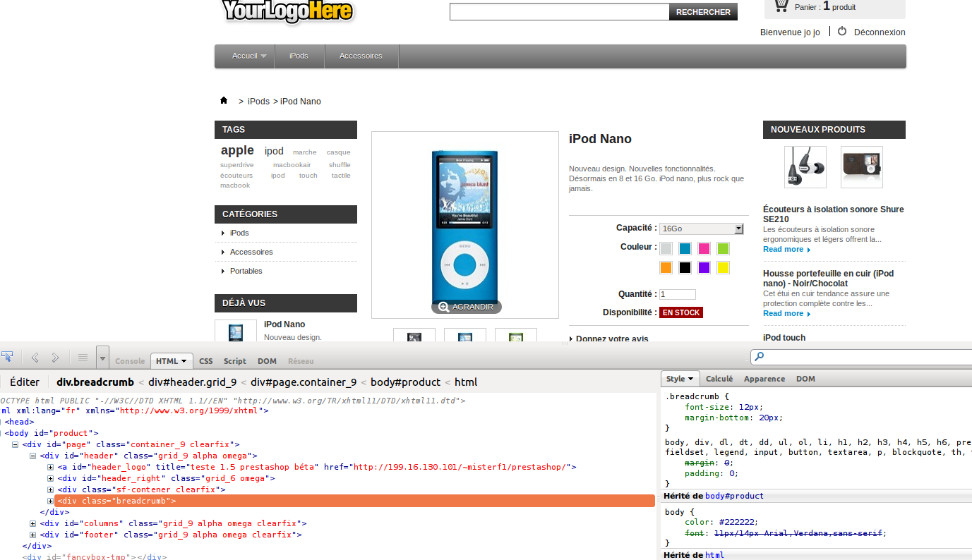Open the Style side panel tab
The width and height of the screenshot is (972, 560).
click(680, 379)
